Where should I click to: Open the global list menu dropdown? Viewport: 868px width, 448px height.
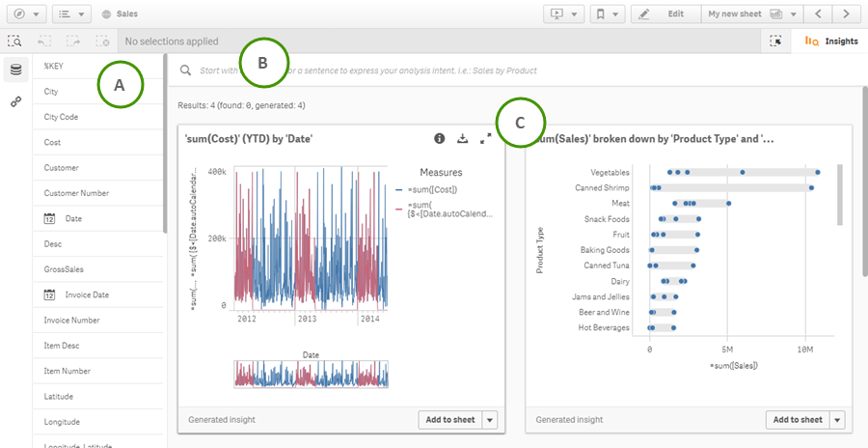[68, 14]
